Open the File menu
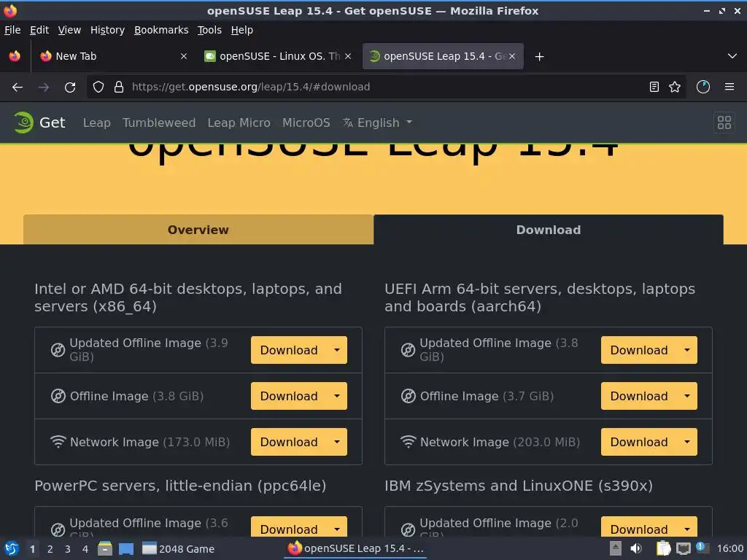The height and width of the screenshot is (560, 747). 12,30
